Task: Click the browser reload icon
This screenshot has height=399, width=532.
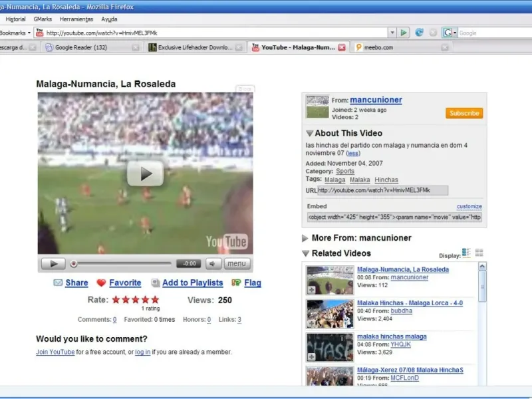Action: click(x=419, y=33)
